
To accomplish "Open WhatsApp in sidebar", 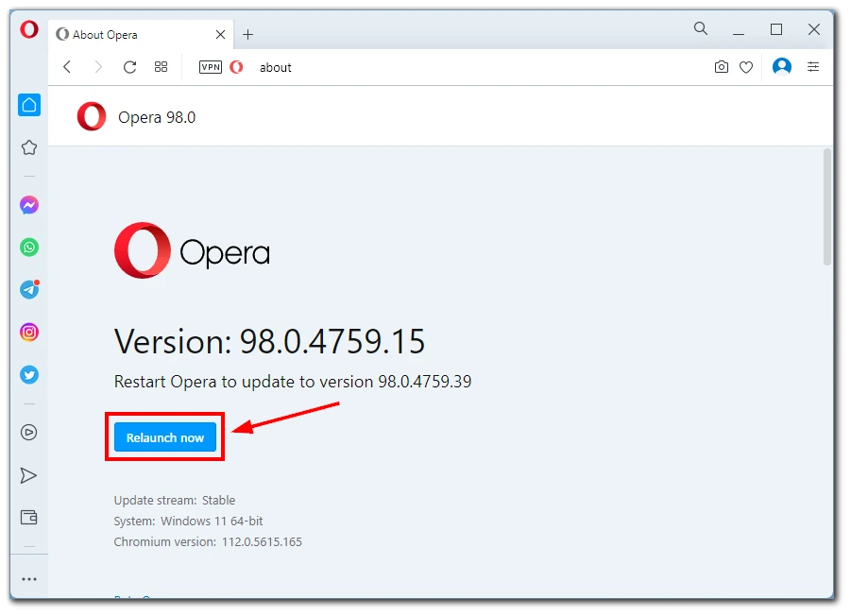I will click(29, 248).
